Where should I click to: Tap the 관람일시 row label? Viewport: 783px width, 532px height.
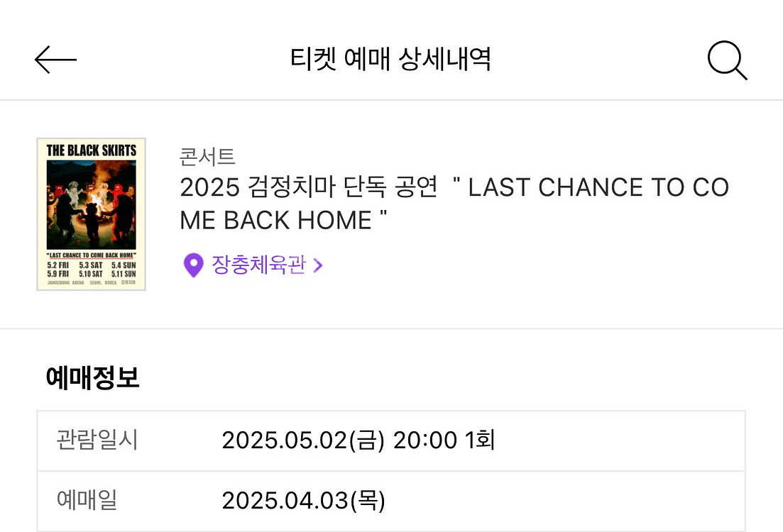coord(97,440)
